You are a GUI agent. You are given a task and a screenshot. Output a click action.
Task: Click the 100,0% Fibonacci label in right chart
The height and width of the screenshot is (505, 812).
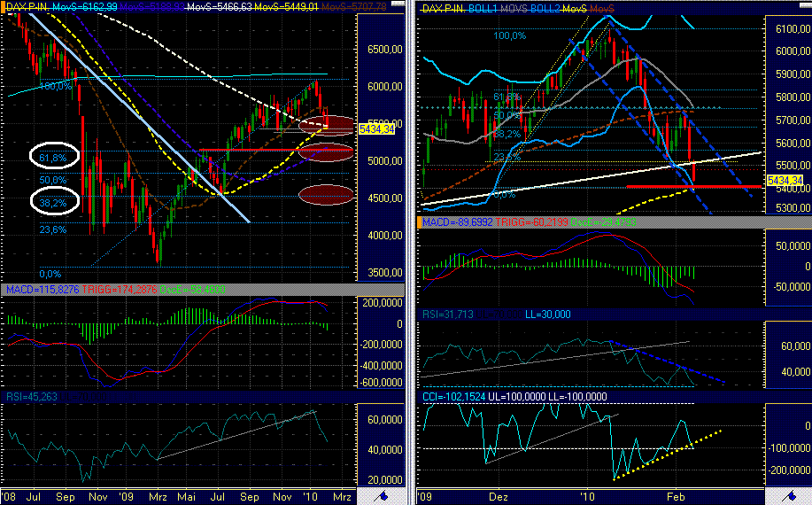[509, 35]
